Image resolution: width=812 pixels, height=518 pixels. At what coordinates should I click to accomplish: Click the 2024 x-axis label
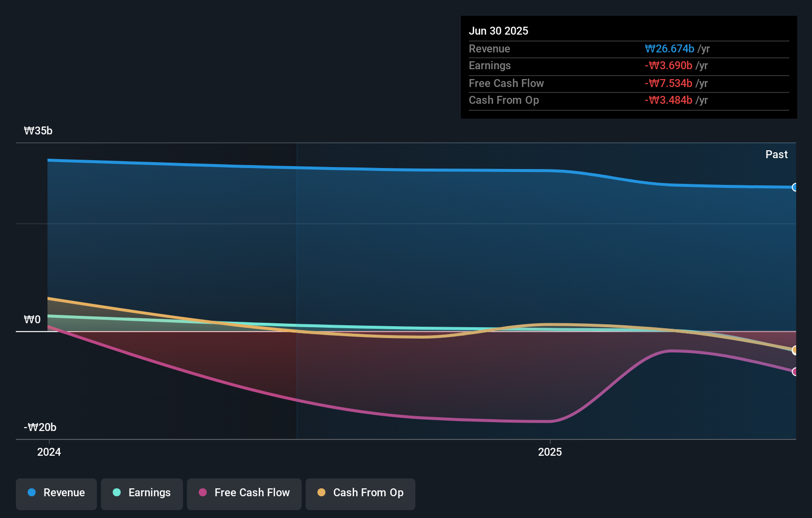coord(49,452)
